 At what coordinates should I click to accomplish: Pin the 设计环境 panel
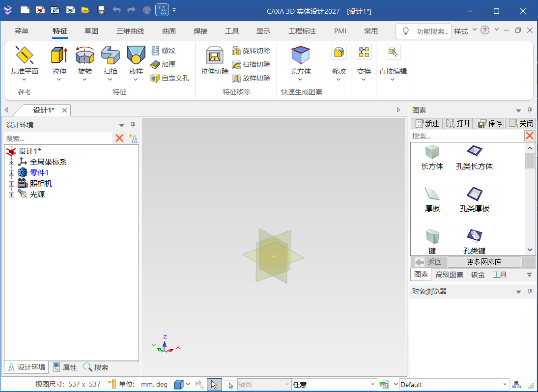(133, 125)
